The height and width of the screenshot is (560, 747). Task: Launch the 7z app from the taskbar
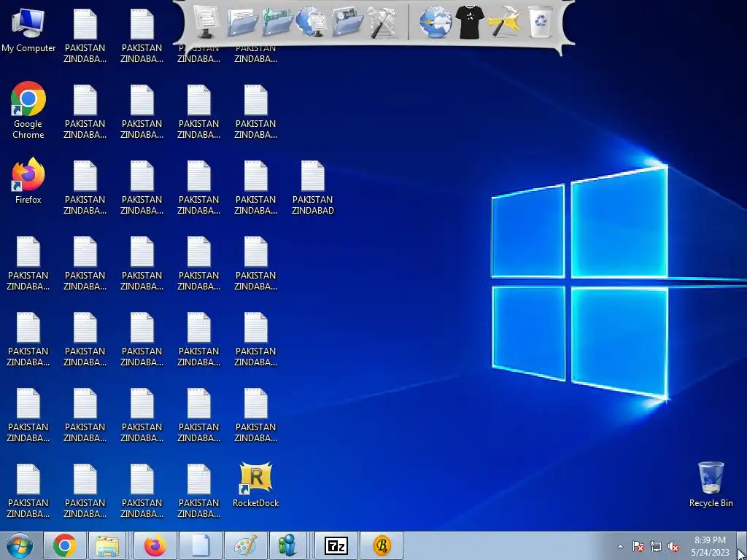(336, 545)
